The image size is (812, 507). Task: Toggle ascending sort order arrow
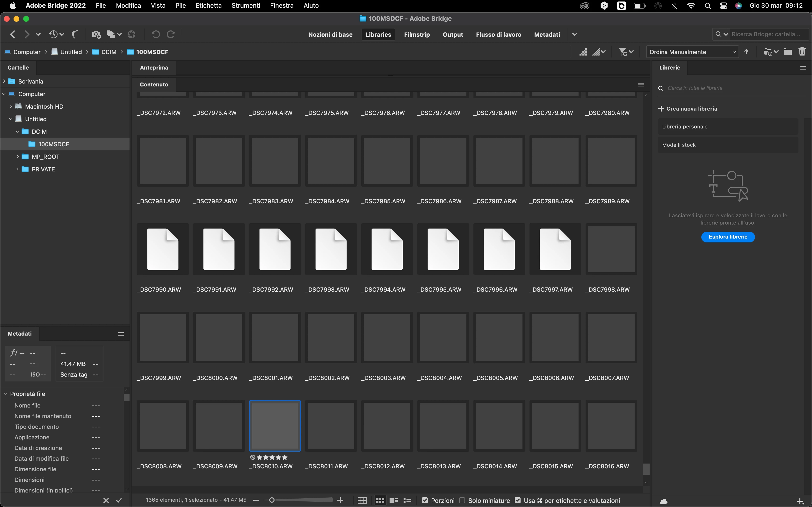pos(746,52)
